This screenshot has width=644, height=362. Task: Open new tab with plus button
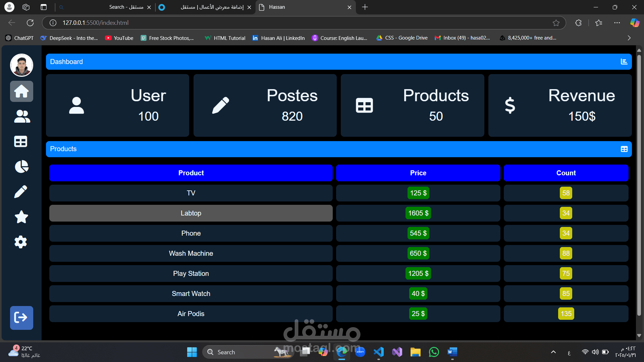[x=365, y=7]
